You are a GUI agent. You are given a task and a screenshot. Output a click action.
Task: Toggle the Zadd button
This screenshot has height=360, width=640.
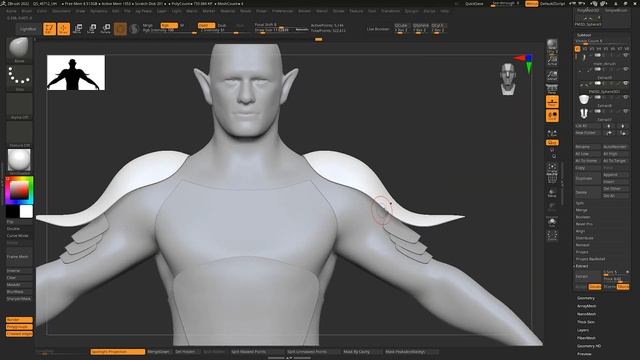point(206,25)
